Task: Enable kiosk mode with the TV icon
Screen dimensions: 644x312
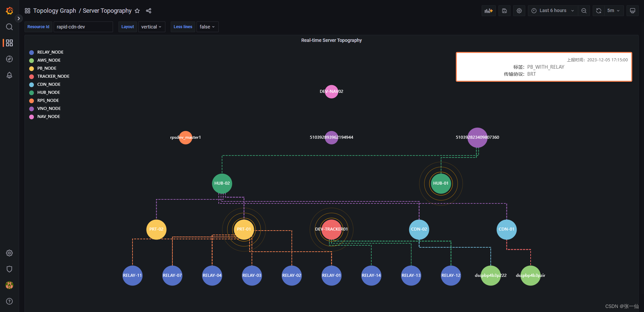Action: pos(632,10)
